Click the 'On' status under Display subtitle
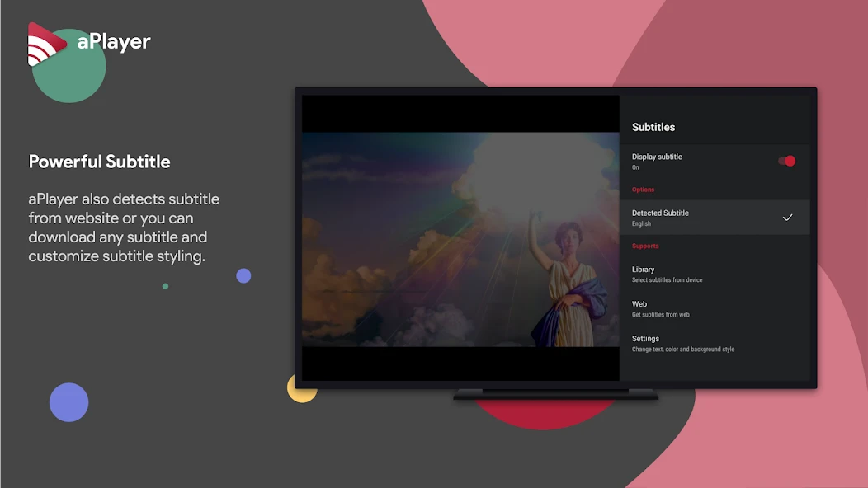Viewport: 868px width, 488px height. coord(635,167)
